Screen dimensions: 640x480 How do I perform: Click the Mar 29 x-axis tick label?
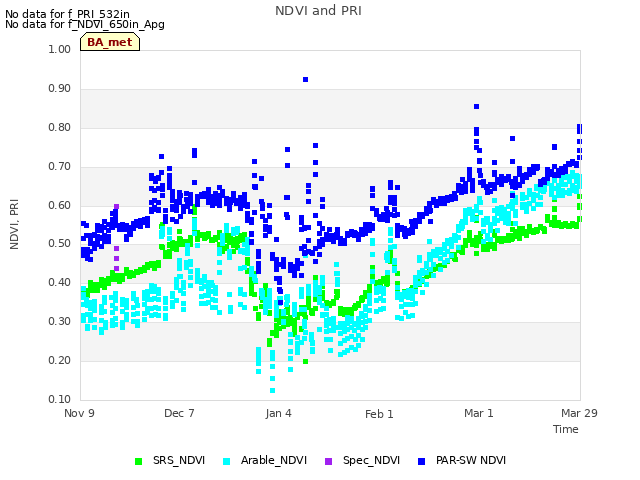point(579,413)
